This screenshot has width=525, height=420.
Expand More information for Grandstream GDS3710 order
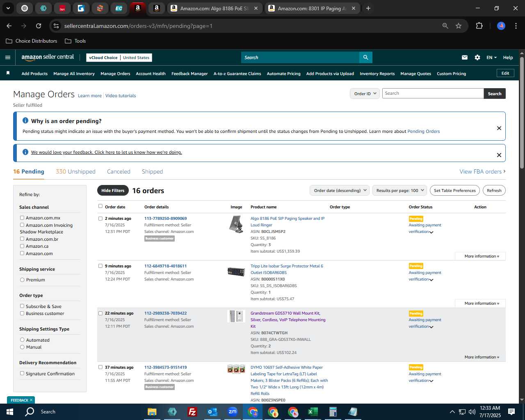482,357
